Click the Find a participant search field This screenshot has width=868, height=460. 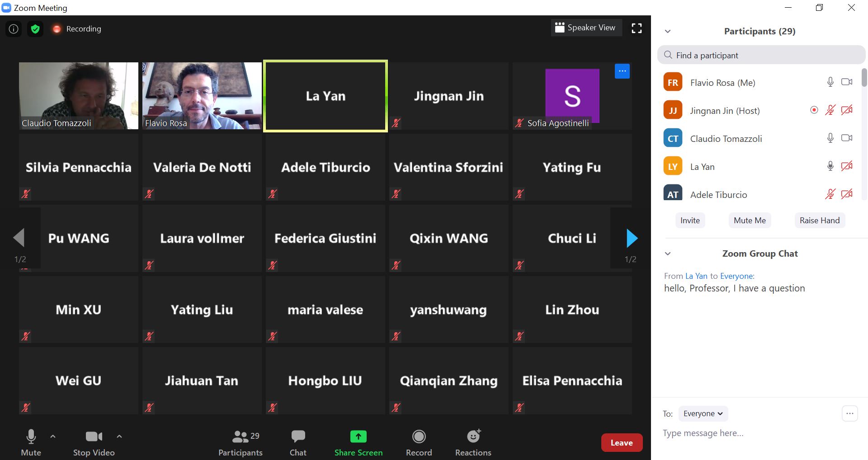click(x=761, y=55)
